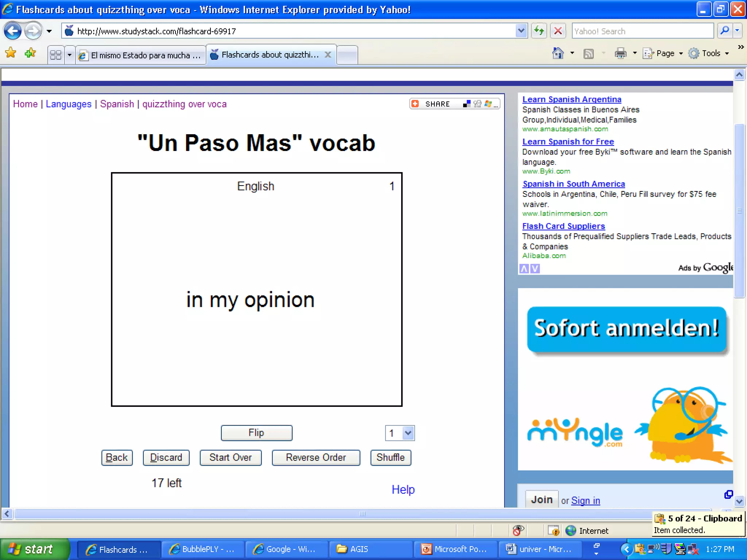Open the card number dropdown
This screenshot has width=747, height=560.
pyautogui.click(x=408, y=433)
